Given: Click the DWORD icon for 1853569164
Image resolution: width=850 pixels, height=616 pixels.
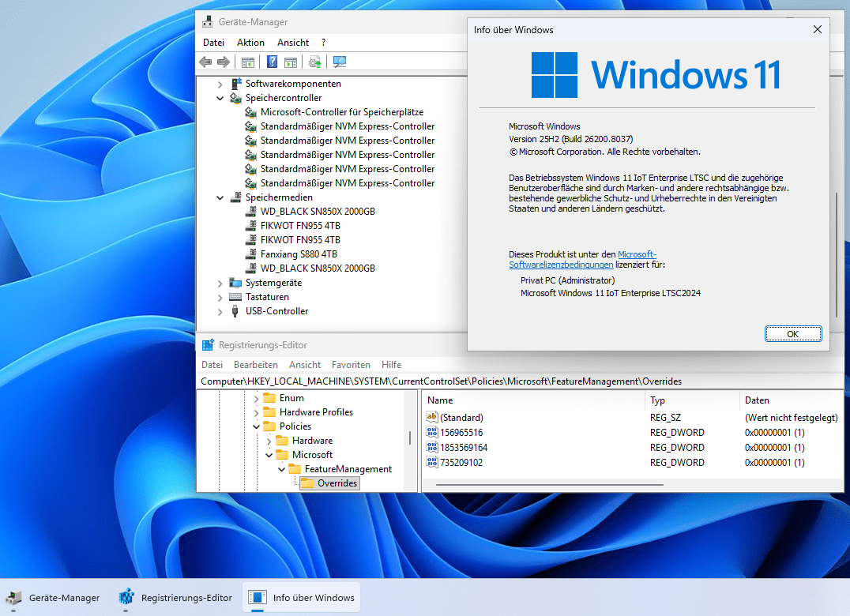Looking at the screenshot, I should coord(431,448).
